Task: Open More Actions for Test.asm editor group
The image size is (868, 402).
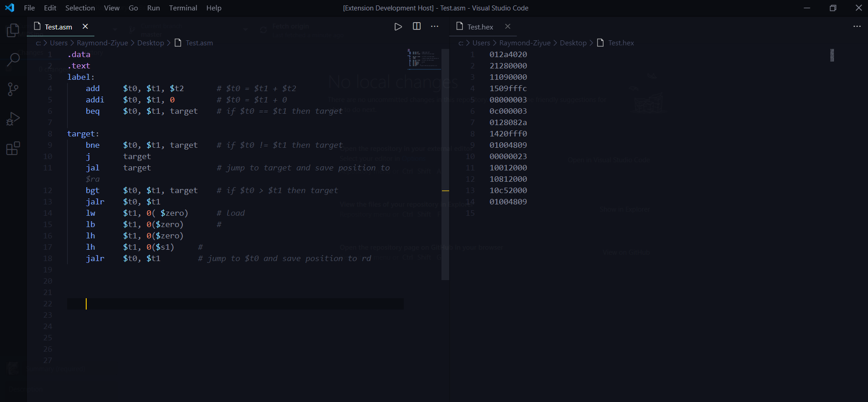Action: pyautogui.click(x=435, y=26)
